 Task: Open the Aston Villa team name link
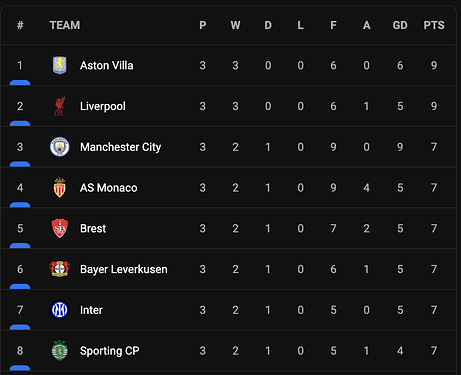click(x=107, y=65)
